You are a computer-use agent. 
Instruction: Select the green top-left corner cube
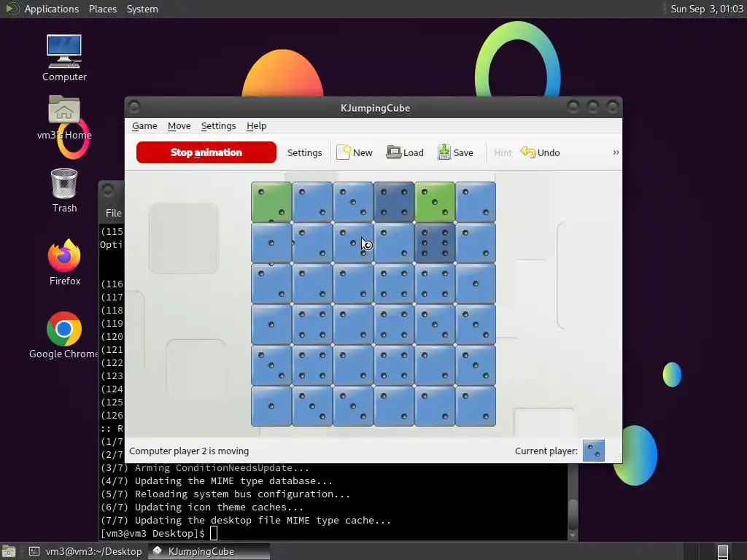[271, 202]
